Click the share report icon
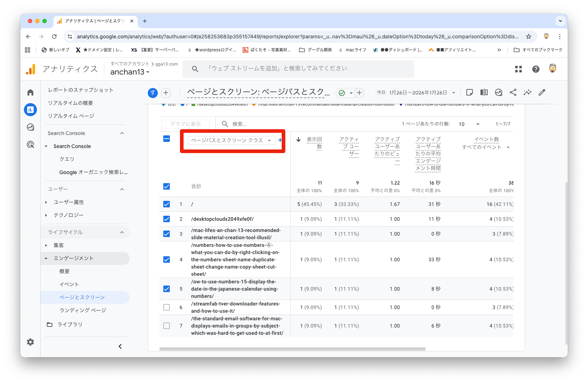Screen dimensions: 588x384 pyautogui.click(x=513, y=93)
